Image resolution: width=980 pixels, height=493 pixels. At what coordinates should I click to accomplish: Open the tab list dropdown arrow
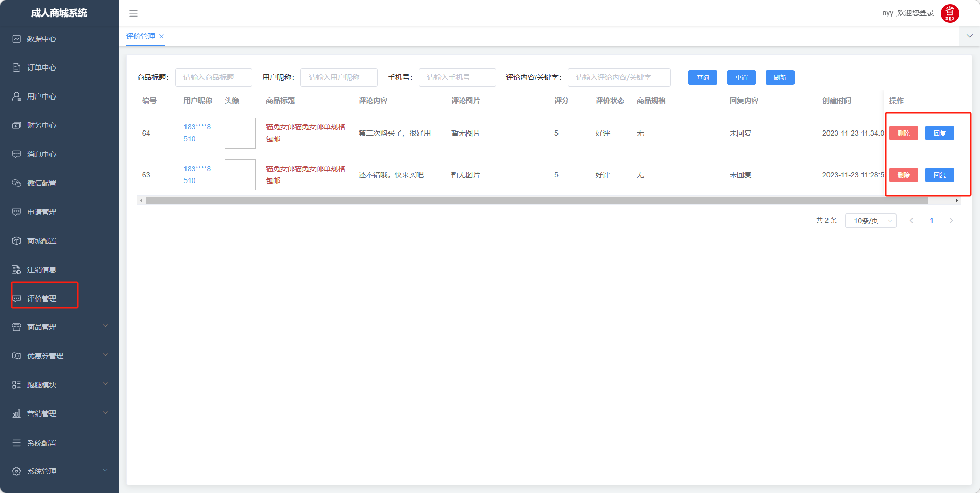coord(969,36)
